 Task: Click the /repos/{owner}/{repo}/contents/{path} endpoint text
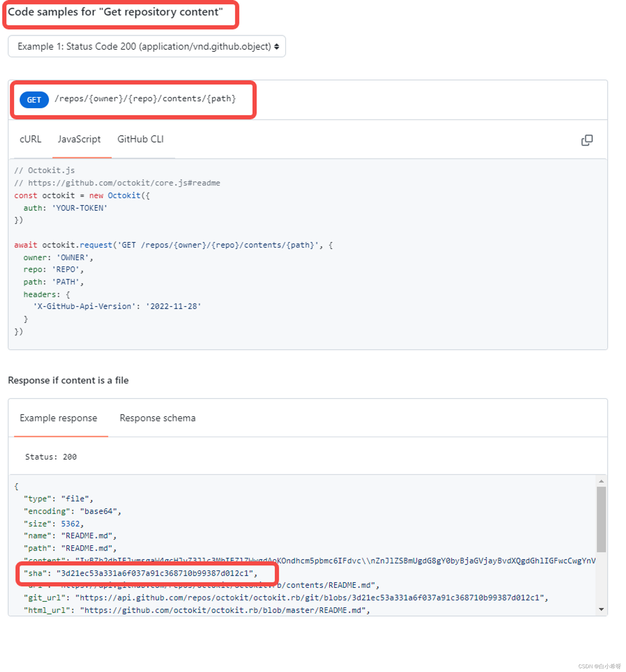click(x=145, y=98)
